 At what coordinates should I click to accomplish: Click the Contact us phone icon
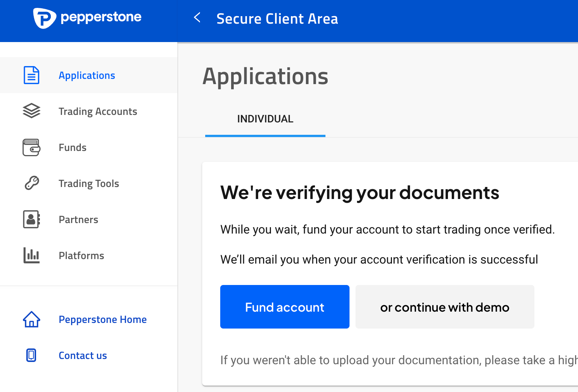coord(31,355)
